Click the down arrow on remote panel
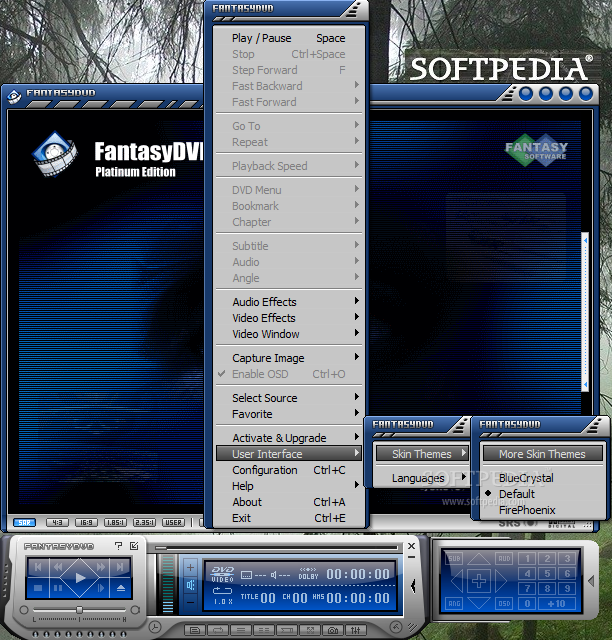Image resolution: width=612 pixels, height=640 pixels. 479,603
